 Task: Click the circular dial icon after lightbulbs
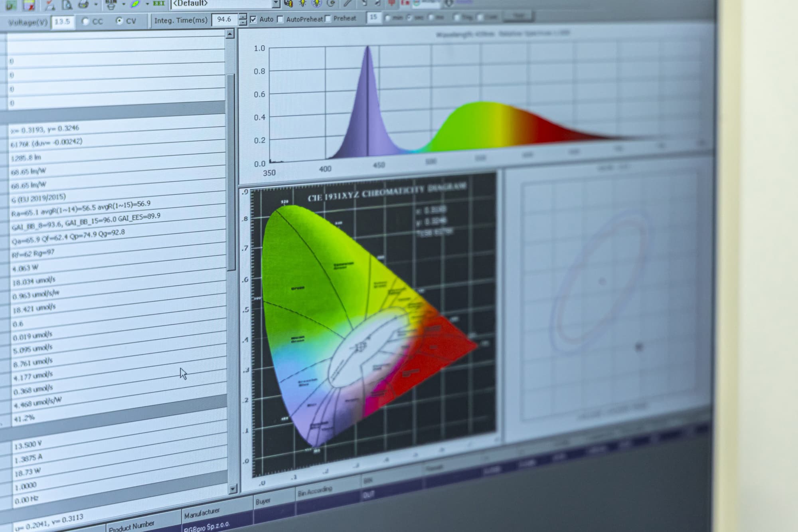[331, 4]
